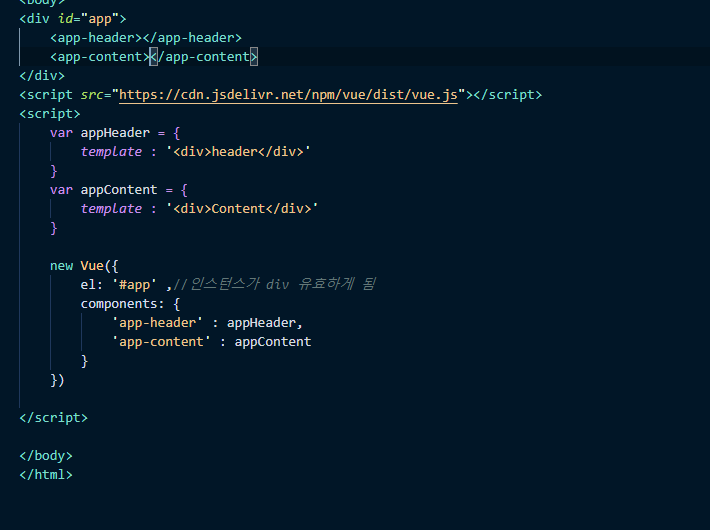
Task: Click appContent in the var declaration
Action: click(119, 190)
